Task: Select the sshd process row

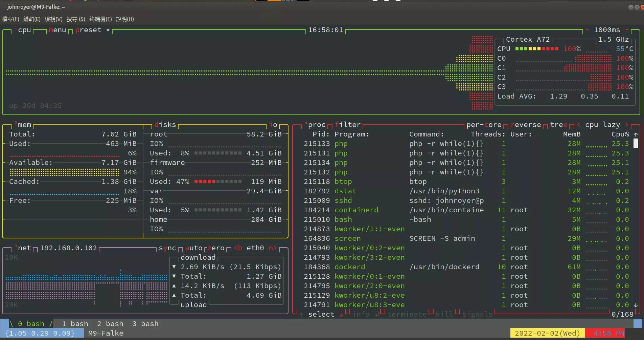Action: pos(466,200)
